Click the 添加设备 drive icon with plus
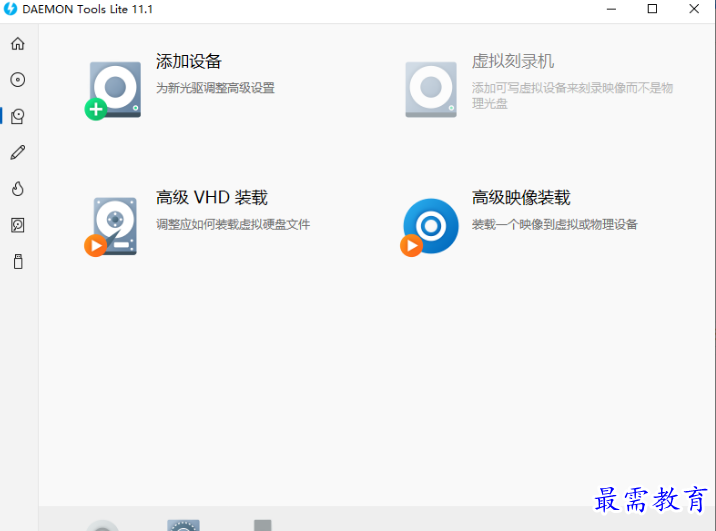This screenshot has height=531, width=716. pos(113,90)
